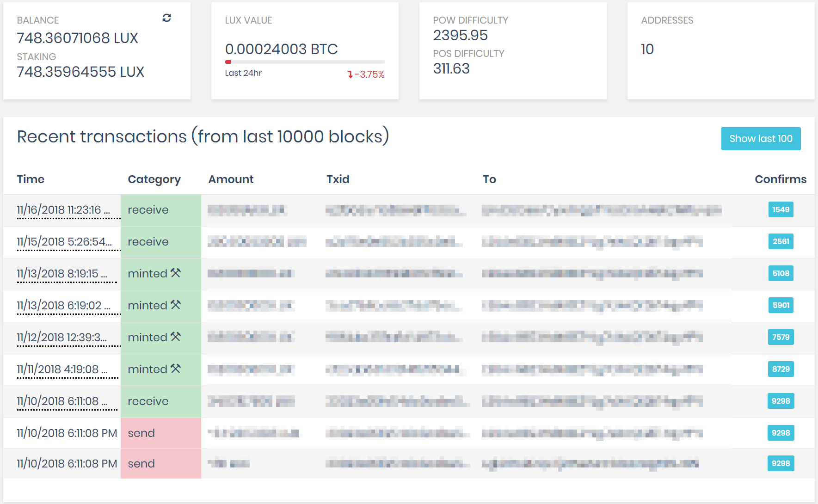Click the 8729 confirms badge
The height and width of the screenshot is (504, 818).
click(x=781, y=369)
